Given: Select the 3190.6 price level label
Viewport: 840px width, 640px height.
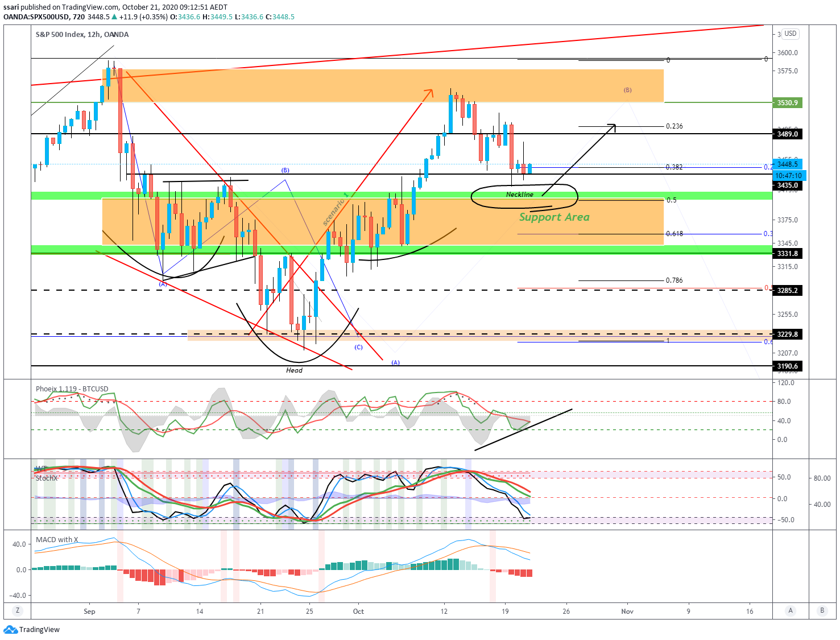Looking at the screenshot, I should tap(787, 366).
